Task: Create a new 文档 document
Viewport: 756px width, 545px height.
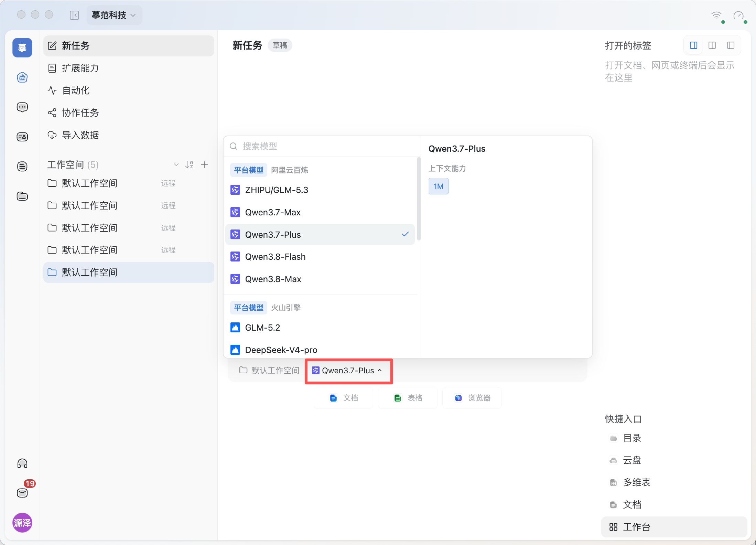Action: 344,398
